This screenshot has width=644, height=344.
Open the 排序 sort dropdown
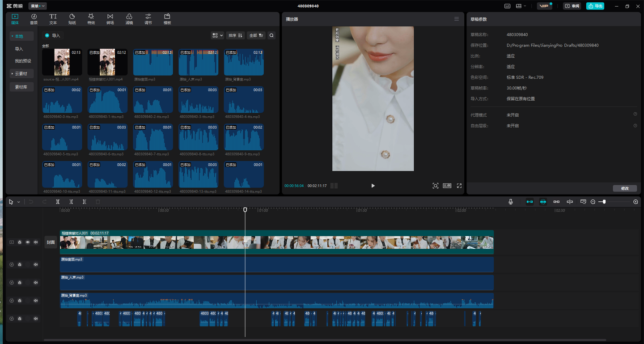235,35
